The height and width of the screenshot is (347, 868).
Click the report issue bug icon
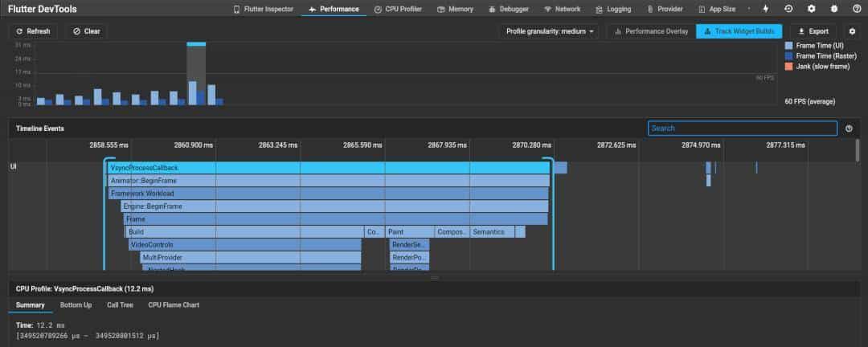point(834,9)
